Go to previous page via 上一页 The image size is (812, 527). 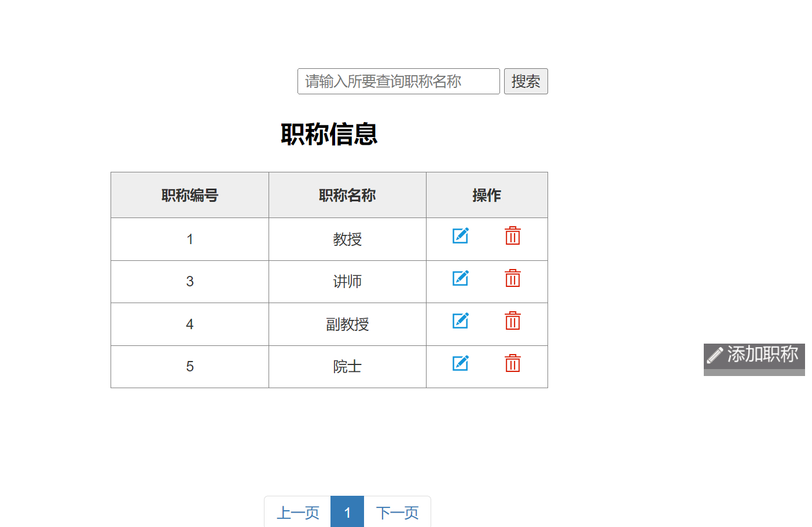tap(297, 512)
